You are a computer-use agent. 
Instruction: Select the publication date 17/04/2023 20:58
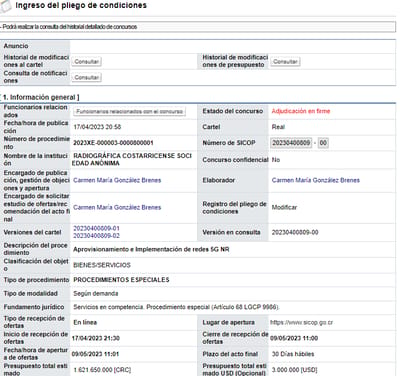point(97,127)
